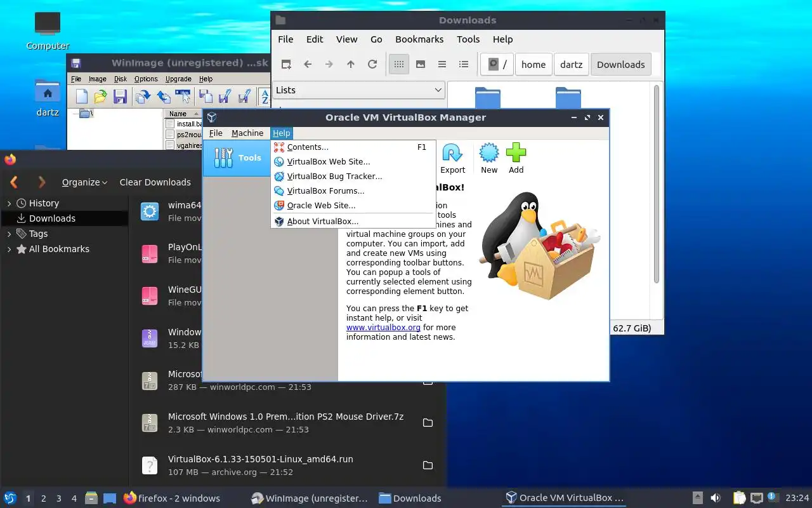Expand Tags in Firefox Library
The width and height of the screenshot is (812, 508).
point(9,234)
